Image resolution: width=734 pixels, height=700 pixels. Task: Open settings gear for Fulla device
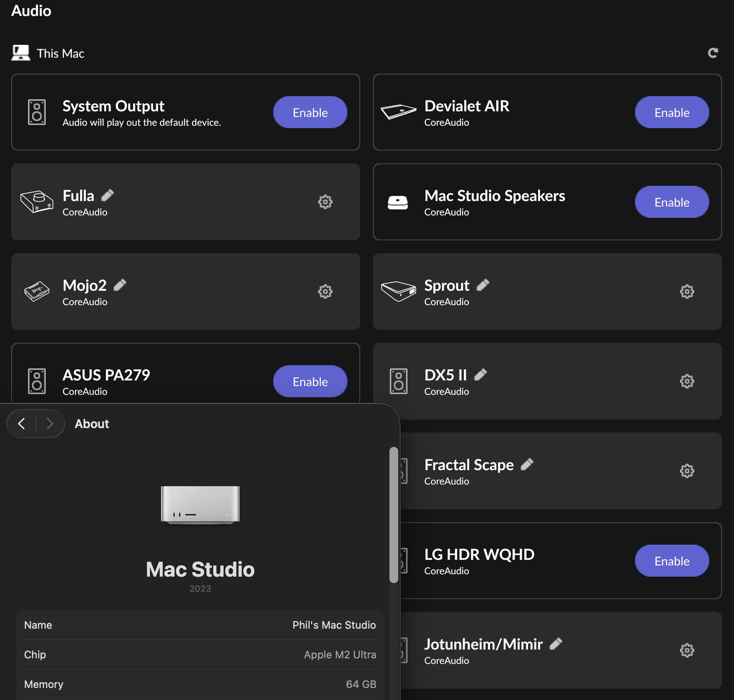coord(325,202)
